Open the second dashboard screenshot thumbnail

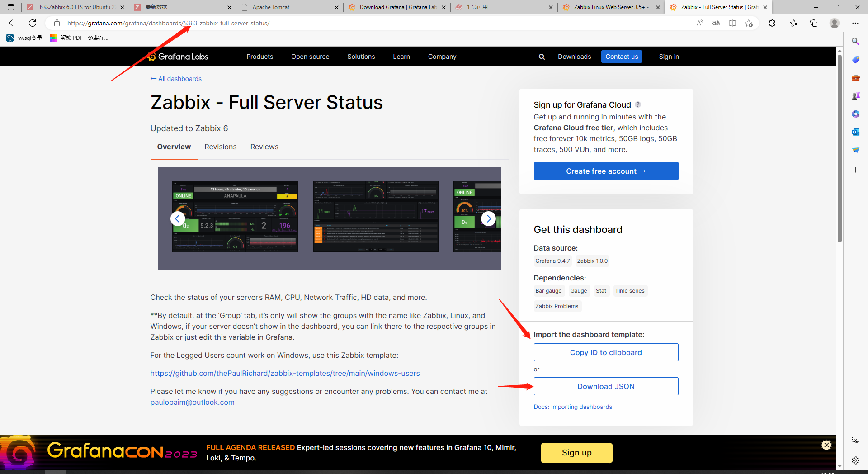coord(376,217)
